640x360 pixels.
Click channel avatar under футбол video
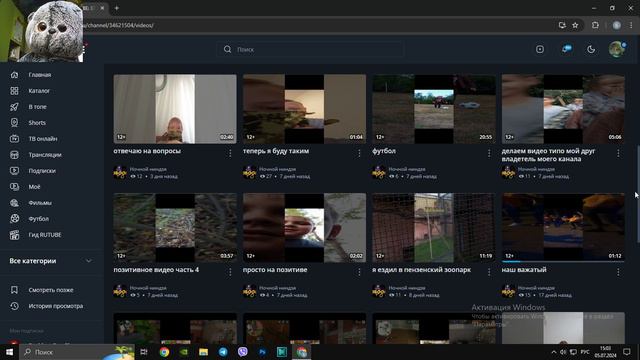point(379,172)
